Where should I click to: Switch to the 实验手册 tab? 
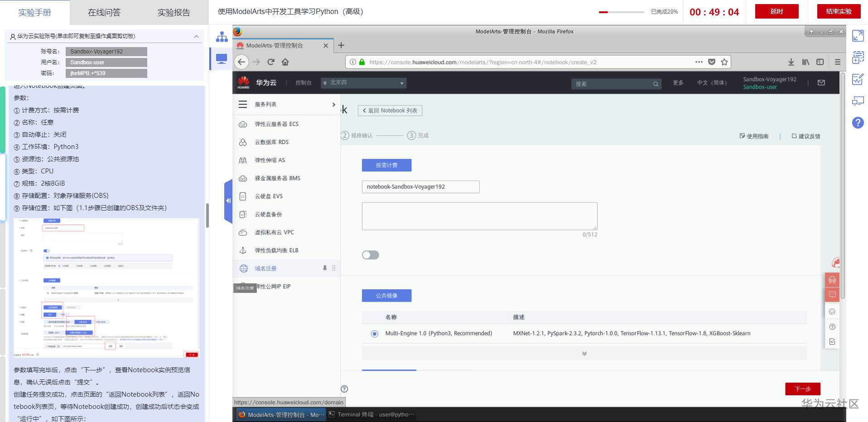(x=35, y=13)
